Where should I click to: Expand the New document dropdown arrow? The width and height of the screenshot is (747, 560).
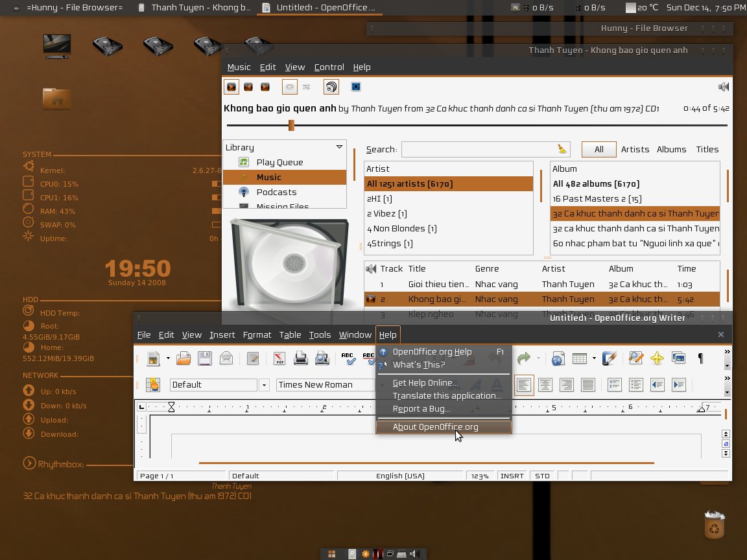tap(168, 358)
